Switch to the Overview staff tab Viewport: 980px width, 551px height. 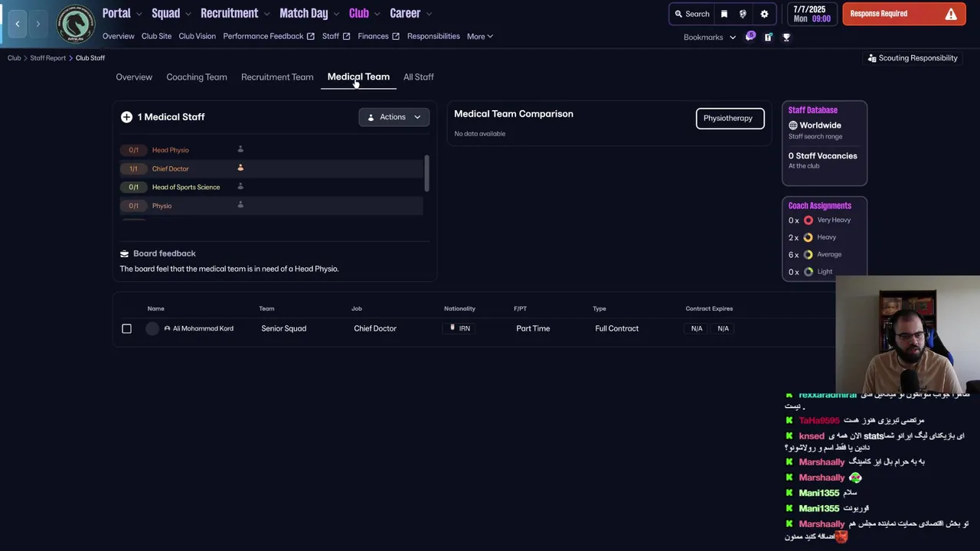[x=134, y=77]
